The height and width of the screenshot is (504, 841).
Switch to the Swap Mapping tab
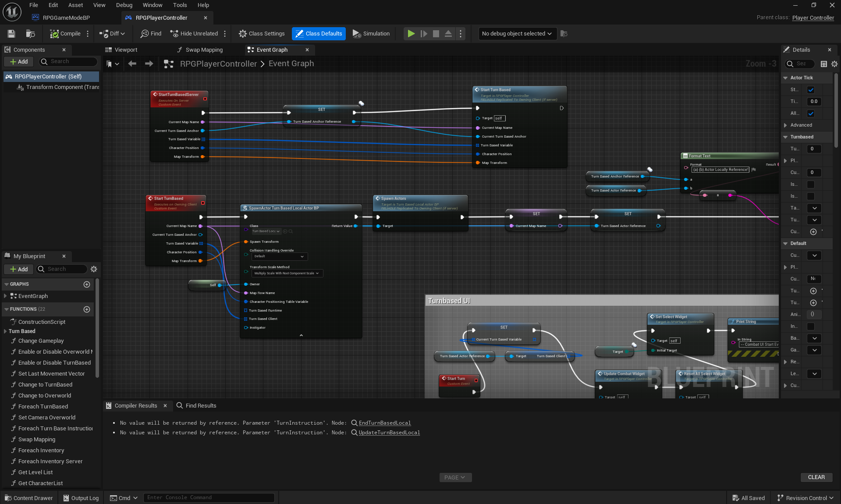(x=204, y=50)
